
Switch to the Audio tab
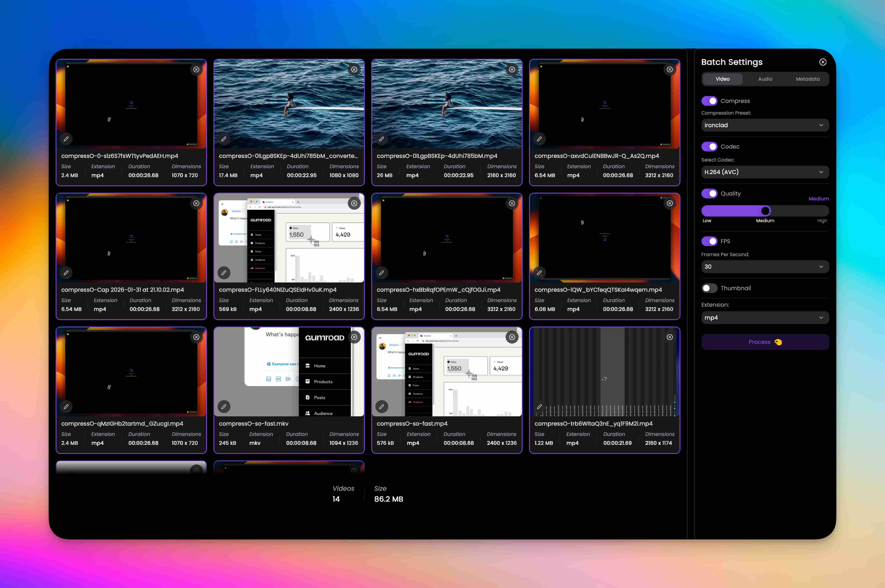[x=765, y=79]
